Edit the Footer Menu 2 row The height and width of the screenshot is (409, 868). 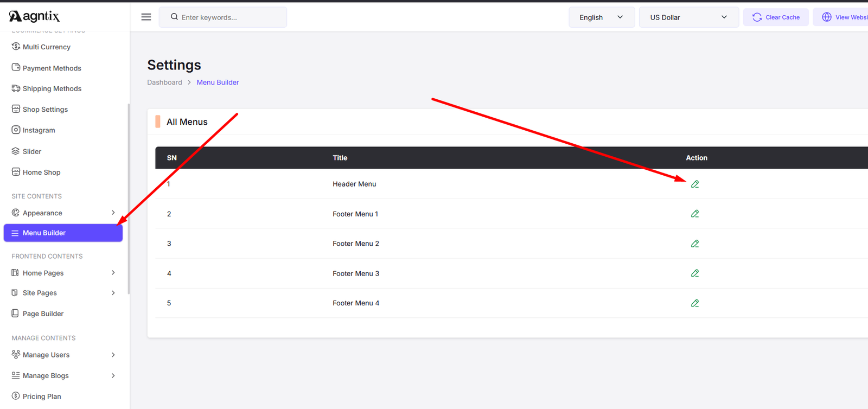pyautogui.click(x=694, y=244)
